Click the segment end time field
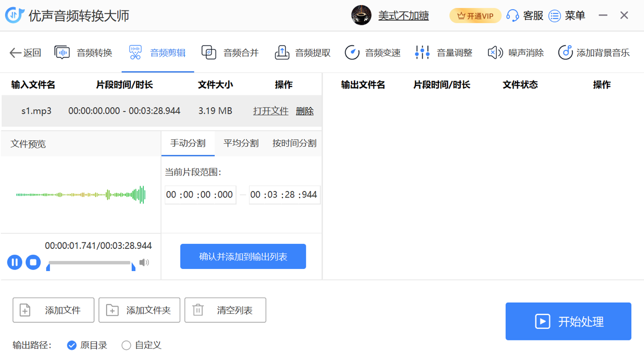The height and width of the screenshot is (362, 644). (x=284, y=195)
